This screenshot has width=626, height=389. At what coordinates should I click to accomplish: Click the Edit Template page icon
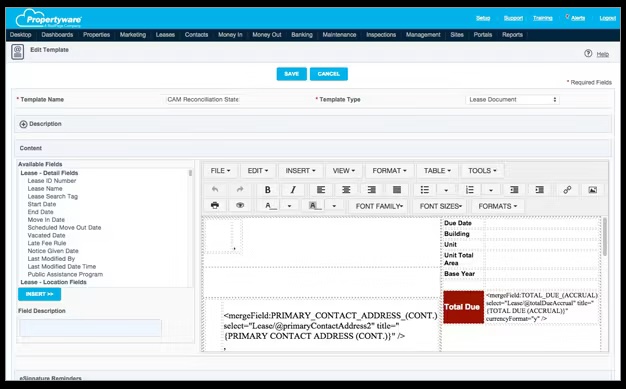click(x=18, y=52)
